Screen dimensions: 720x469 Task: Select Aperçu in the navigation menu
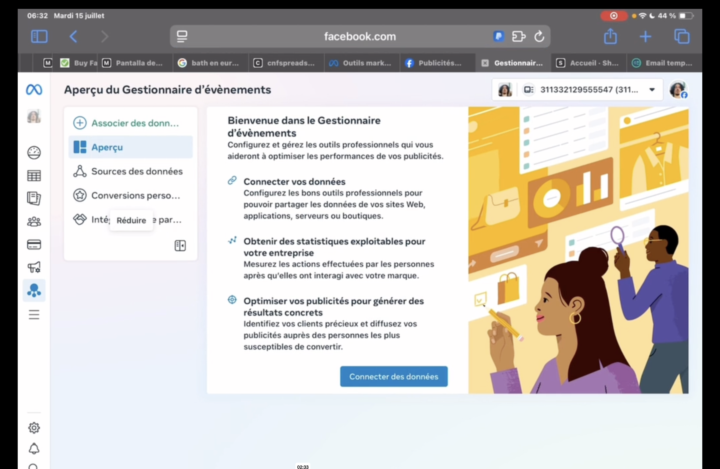[x=130, y=147]
